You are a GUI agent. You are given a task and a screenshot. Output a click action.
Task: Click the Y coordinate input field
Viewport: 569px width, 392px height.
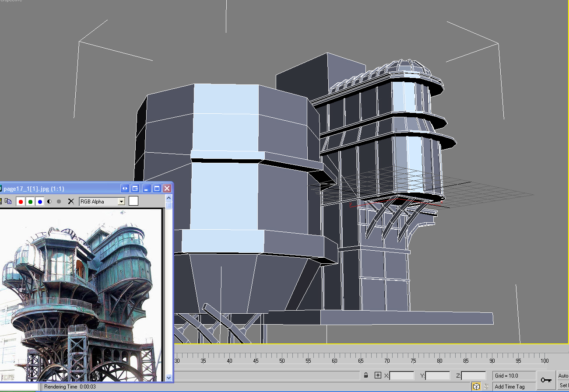coord(438,375)
